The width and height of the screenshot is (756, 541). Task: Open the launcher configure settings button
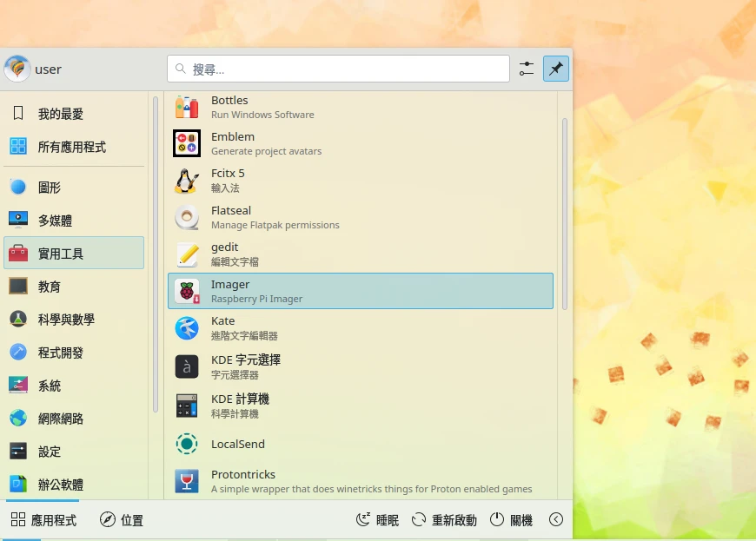pyautogui.click(x=527, y=69)
